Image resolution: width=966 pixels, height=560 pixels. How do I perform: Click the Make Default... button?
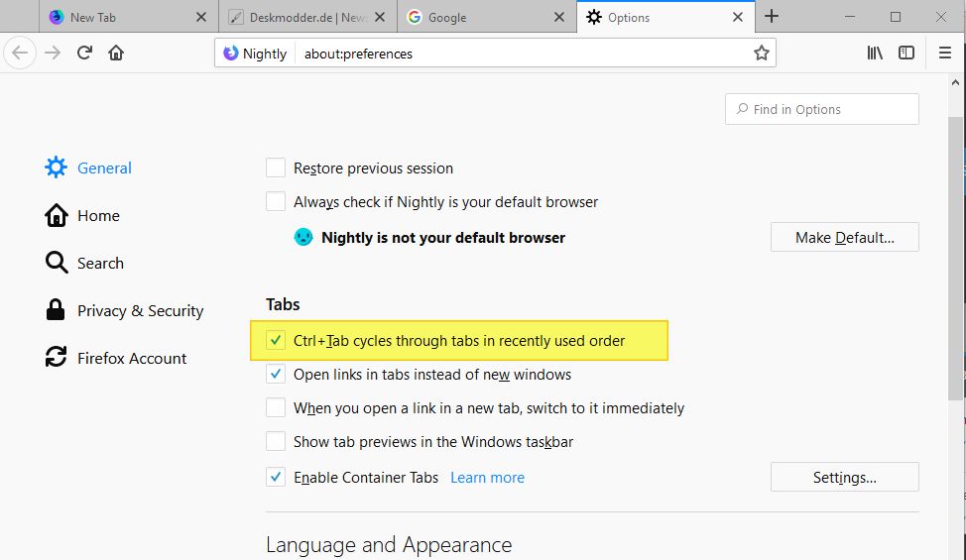point(845,237)
